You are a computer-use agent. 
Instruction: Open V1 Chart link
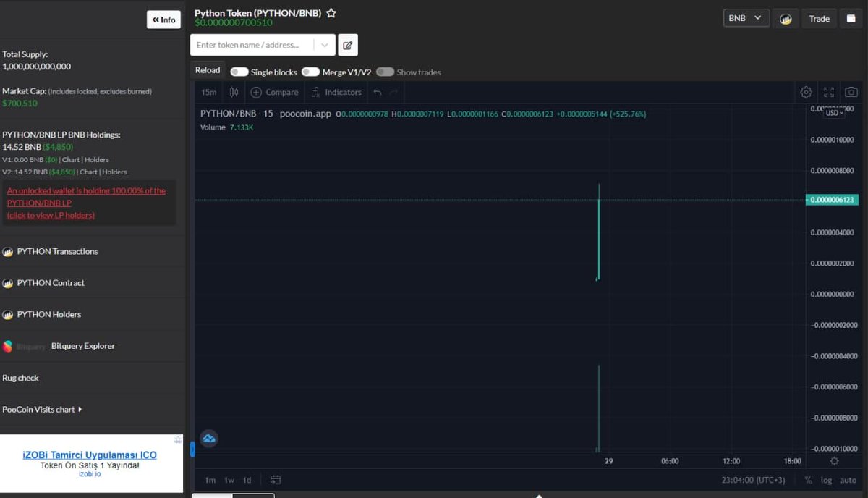click(71, 159)
